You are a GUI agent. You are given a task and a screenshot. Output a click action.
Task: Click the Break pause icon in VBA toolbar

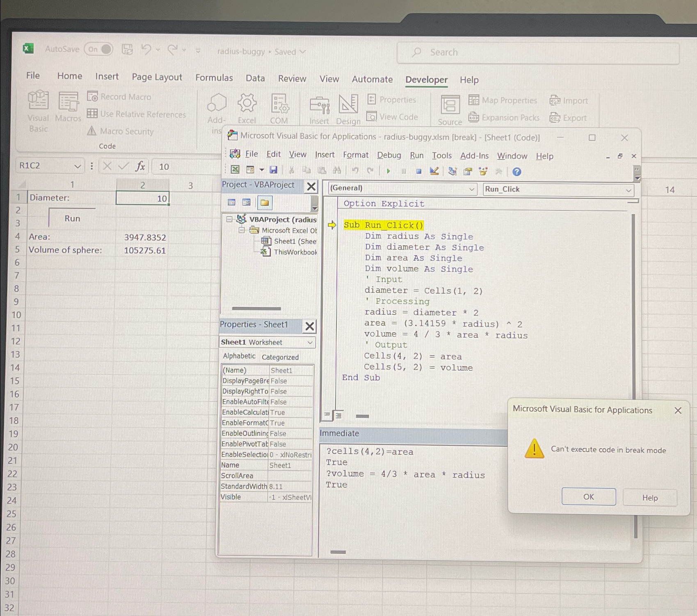click(403, 171)
